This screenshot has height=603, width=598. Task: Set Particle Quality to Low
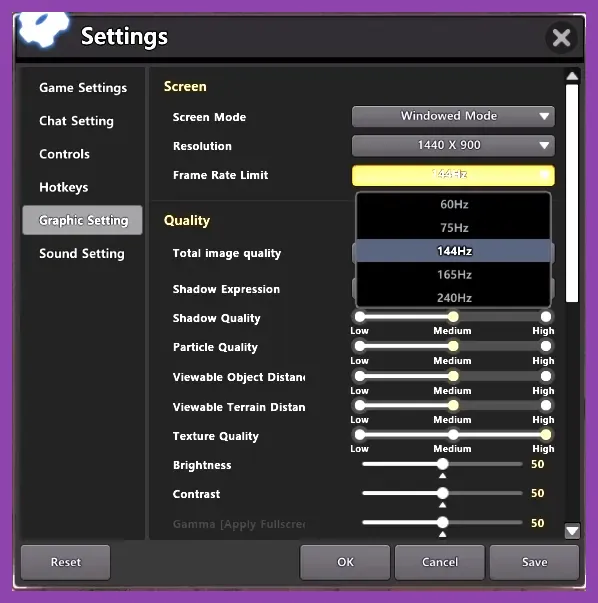pos(360,346)
